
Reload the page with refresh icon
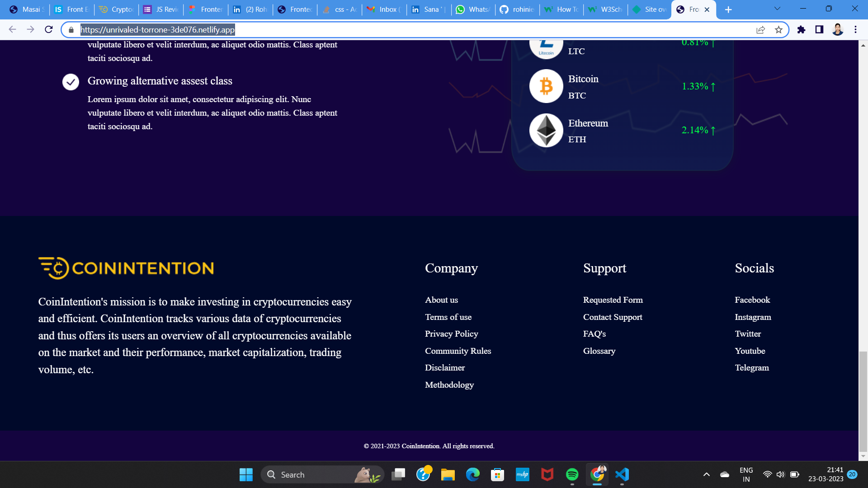click(49, 30)
